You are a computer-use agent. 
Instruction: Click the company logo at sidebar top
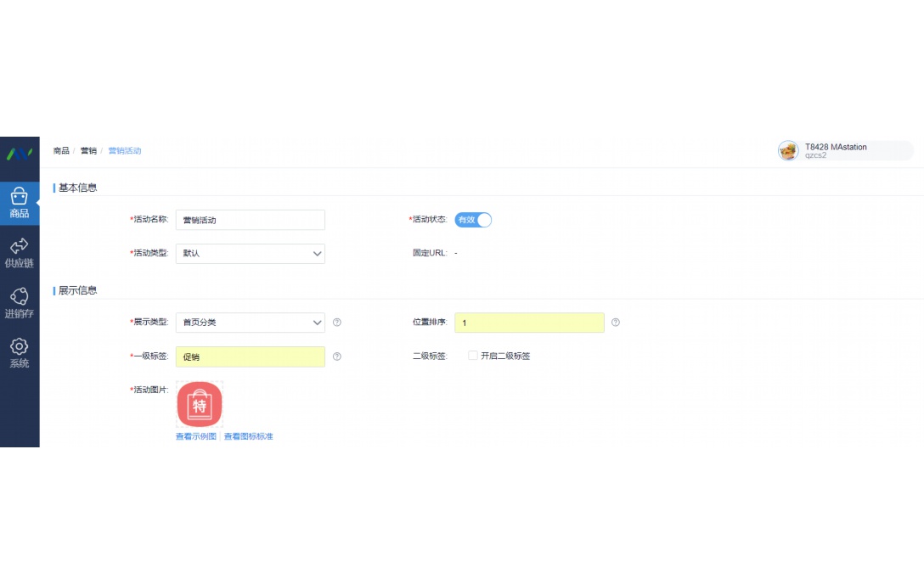click(x=20, y=154)
